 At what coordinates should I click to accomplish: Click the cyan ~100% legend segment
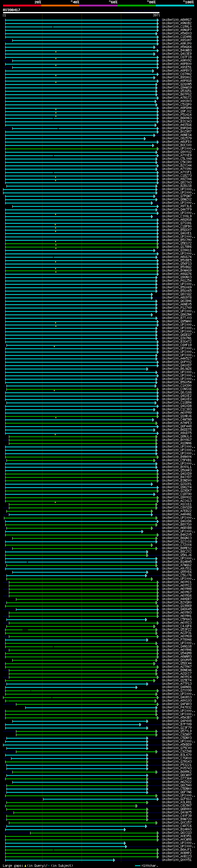point(175,6)
